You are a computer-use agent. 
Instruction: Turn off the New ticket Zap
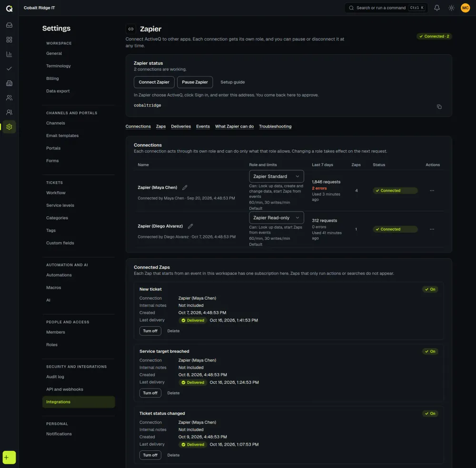click(x=150, y=331)
